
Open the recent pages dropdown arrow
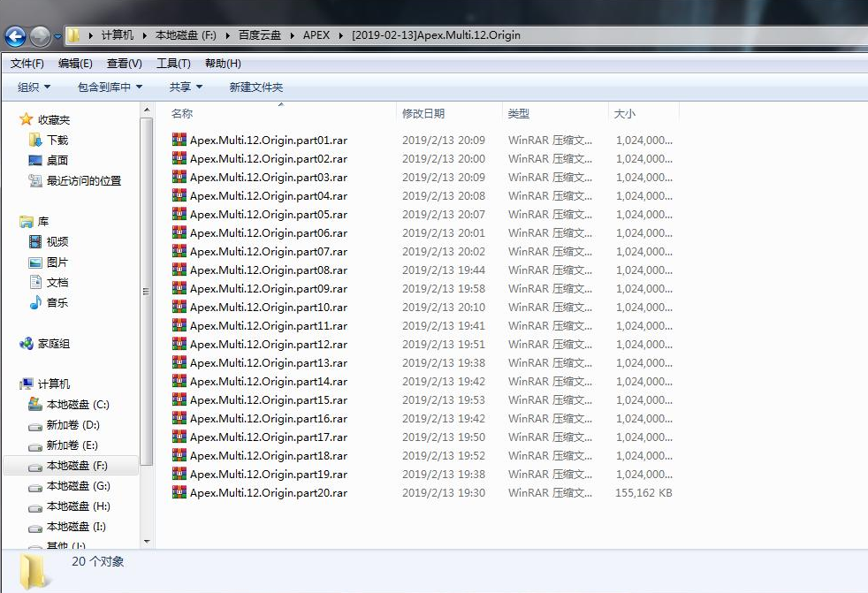(57, 37)
